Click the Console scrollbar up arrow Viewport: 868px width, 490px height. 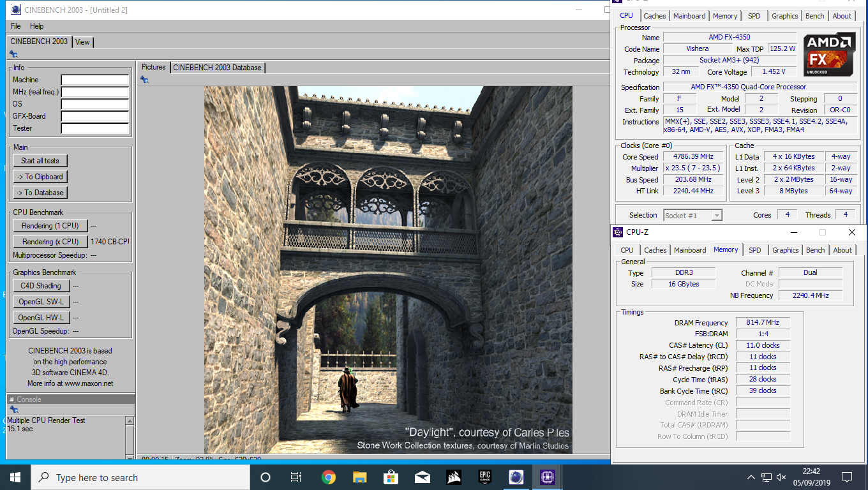tap(130, 421)
